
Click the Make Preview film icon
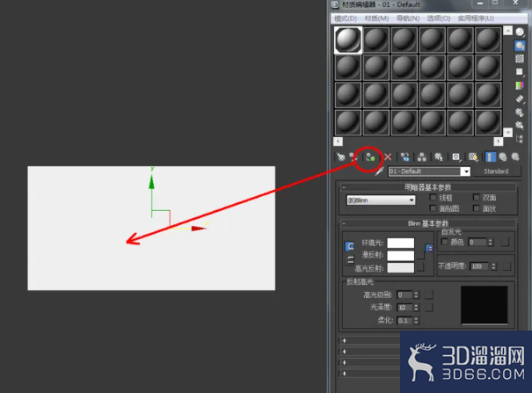520,98
